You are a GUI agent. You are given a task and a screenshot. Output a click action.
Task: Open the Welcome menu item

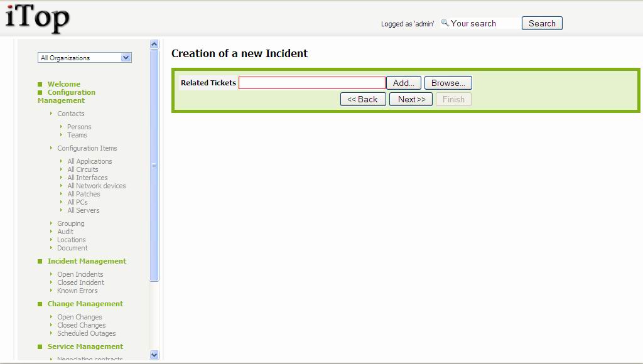[x=64, y=84]
